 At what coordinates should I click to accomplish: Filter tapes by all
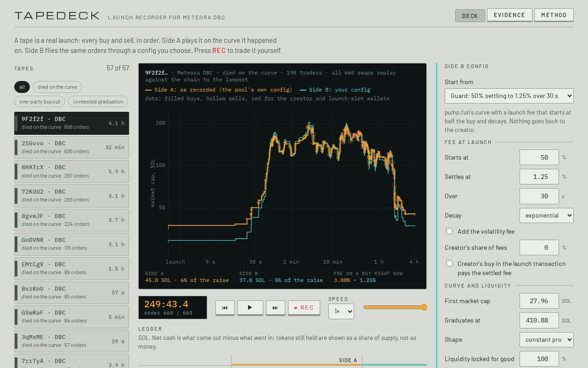click(22, 87)
